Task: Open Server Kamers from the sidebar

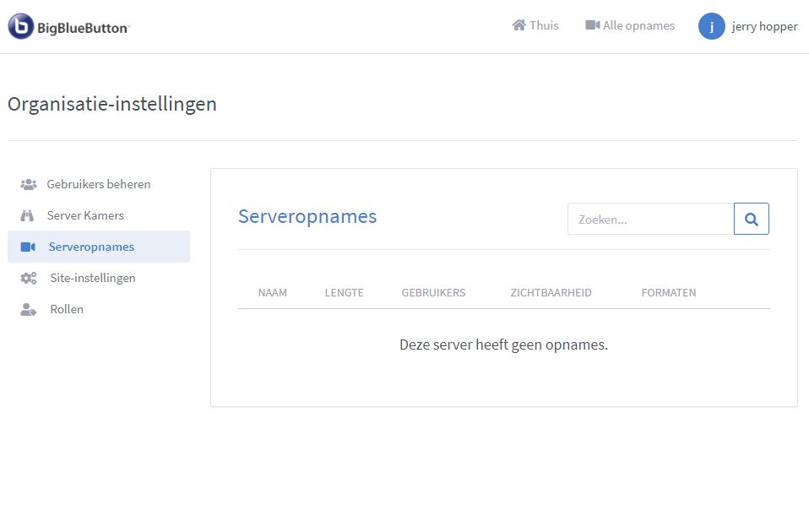Action: click(x=85, y=215)
